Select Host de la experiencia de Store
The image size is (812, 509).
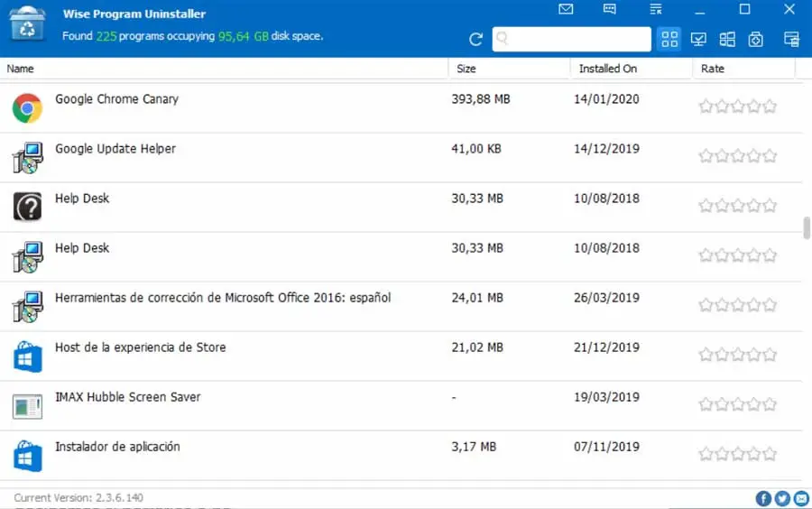coord(401,356)
